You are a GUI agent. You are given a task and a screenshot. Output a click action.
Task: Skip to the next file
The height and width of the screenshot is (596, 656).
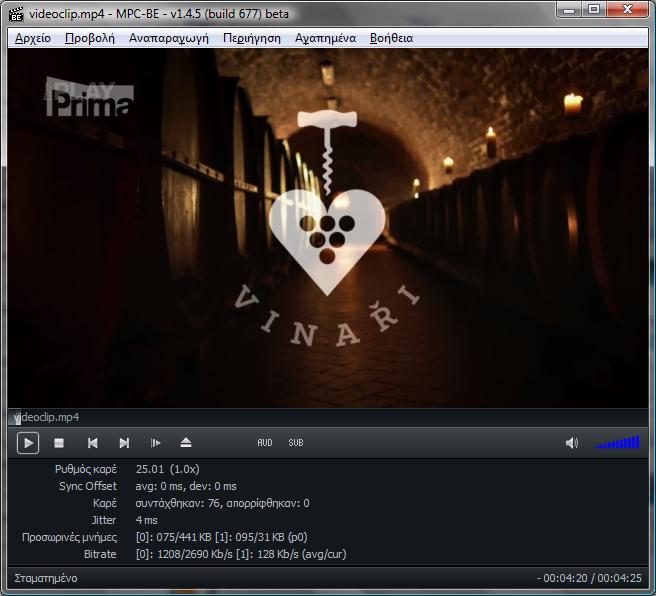pos(124,443)
